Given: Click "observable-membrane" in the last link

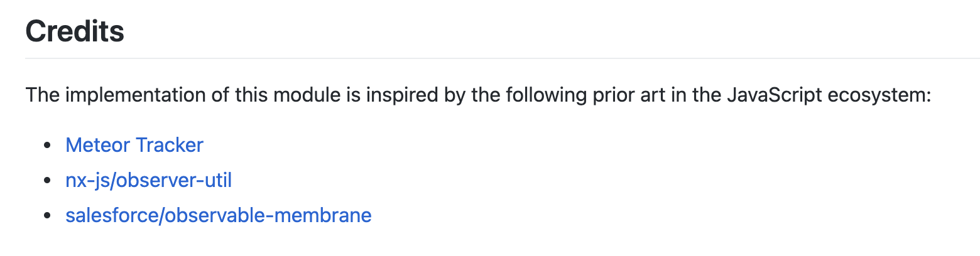Looking at the screenshot, I should coord(268,216).
